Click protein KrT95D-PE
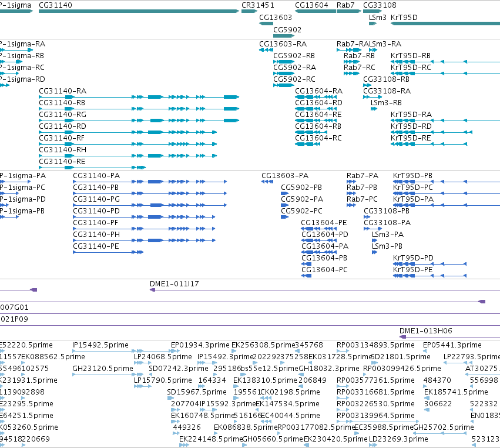 (x=430, y=276)
